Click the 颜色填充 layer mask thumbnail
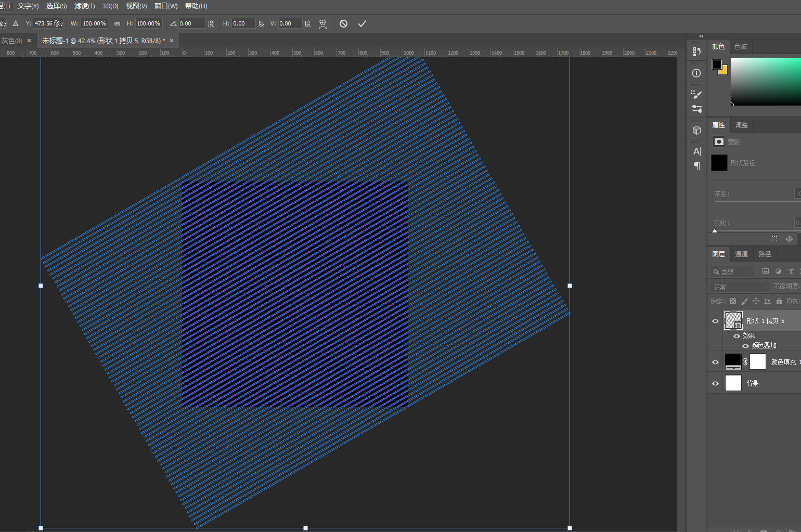This screenshot has height=532, width=801. 758,361
